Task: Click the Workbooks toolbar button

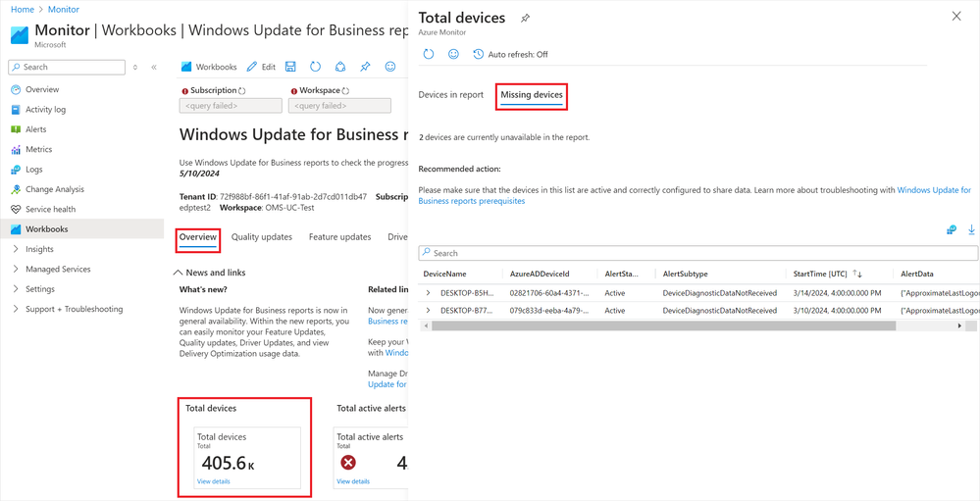Action: click(209, 67)
